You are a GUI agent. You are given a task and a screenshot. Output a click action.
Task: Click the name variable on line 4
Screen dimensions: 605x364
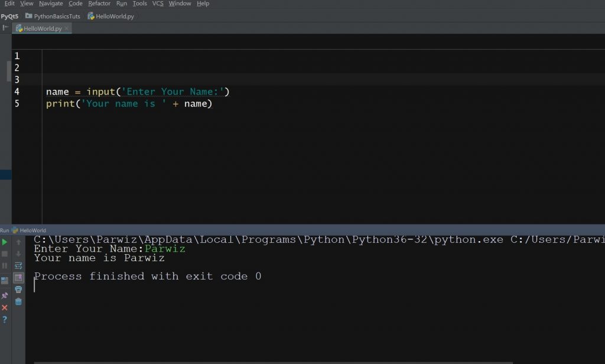(57, 92)
